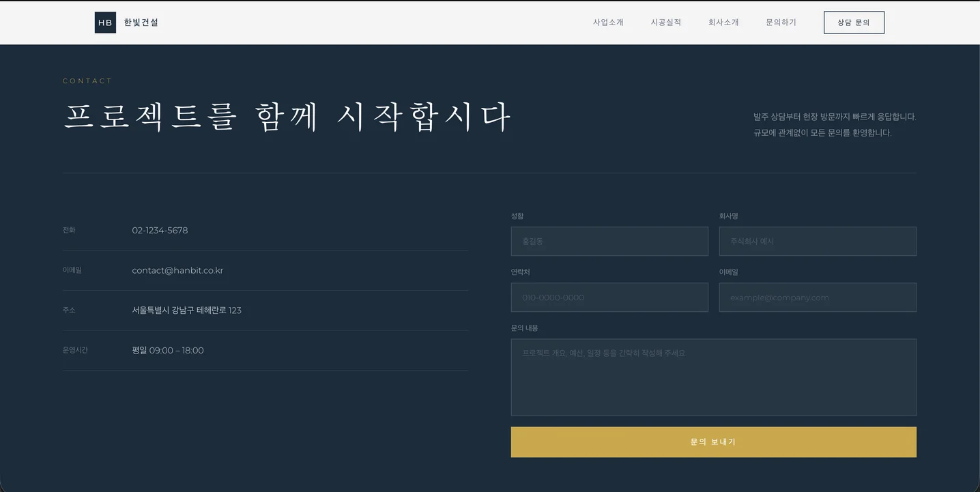The height and width of the screenshot is (492, 980).
Task: Open the 회사소개 navigation menu
Action: (723, 21)
